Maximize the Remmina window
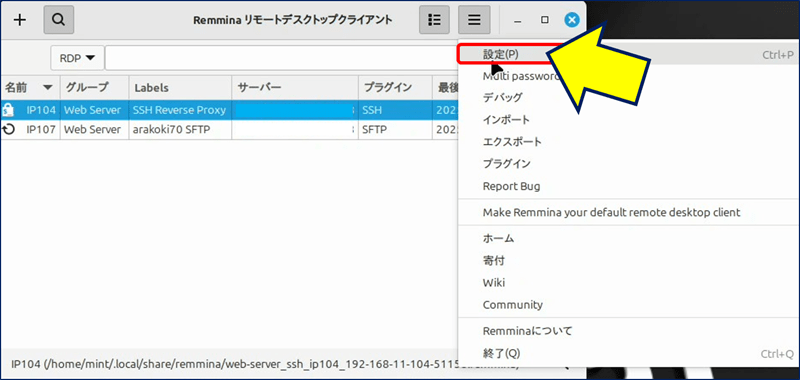 pyautogui.click(x=545, y=20)
